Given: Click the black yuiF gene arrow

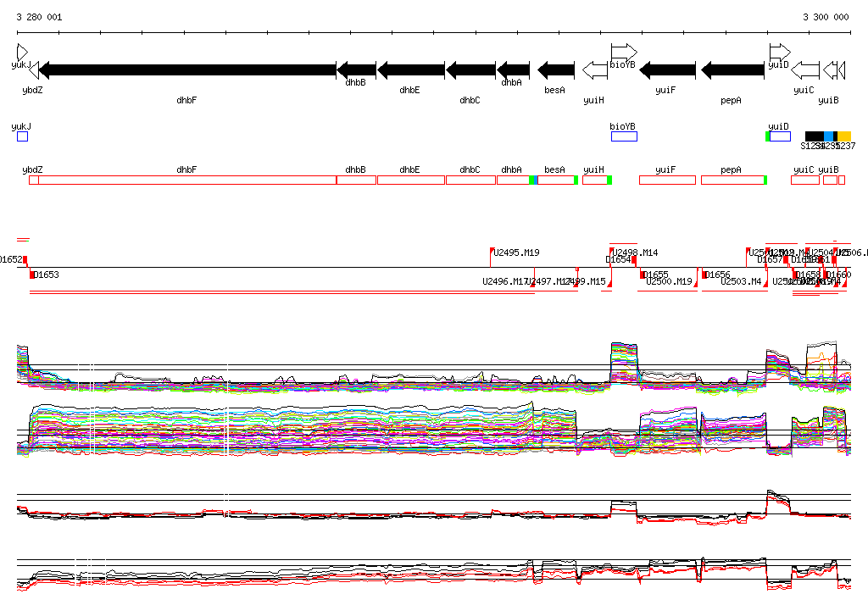Looking at the screenshot, I should (x=667, y=70).
